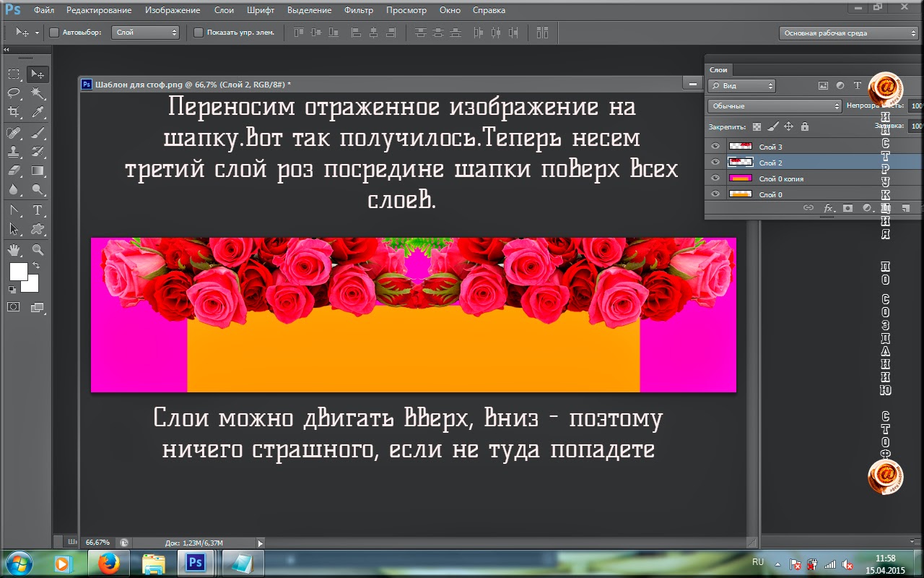Select the Custom Shape tool
This screenshot has width=924, height=578.
point(38,229)
